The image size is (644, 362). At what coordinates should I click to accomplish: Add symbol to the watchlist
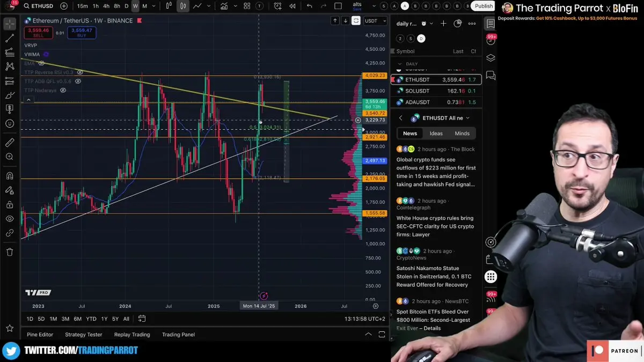click(443, 24)
